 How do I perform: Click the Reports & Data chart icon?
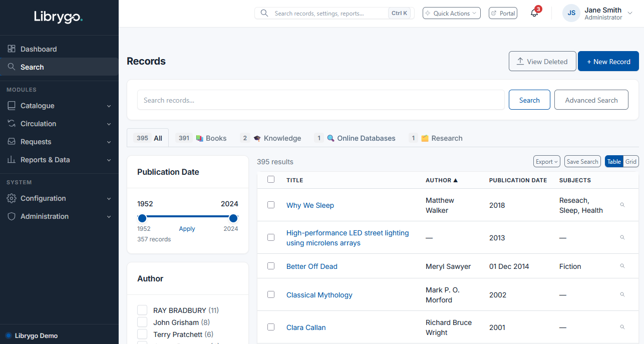point(12,160)
